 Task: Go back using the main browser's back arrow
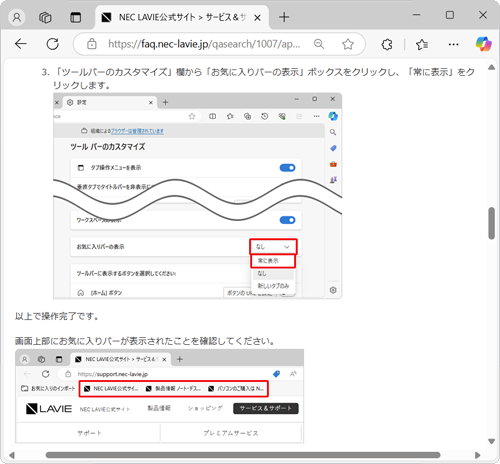point(21,44)
